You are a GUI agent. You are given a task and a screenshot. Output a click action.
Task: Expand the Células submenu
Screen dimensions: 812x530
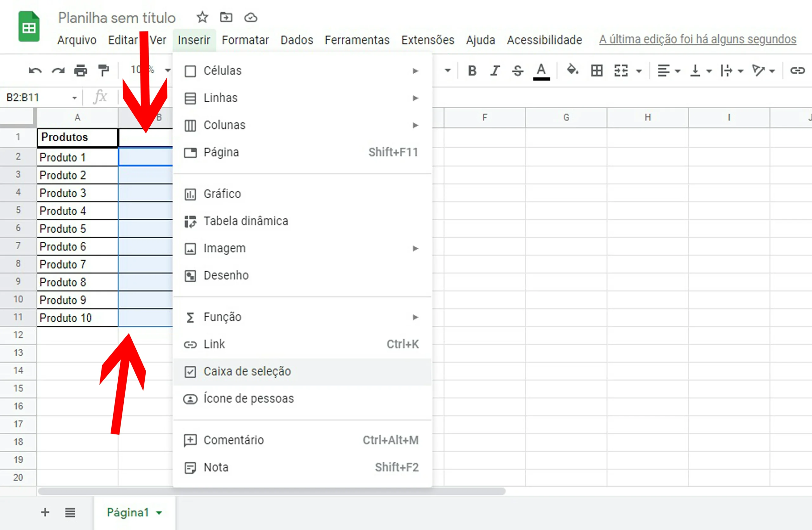coord(302,71)
